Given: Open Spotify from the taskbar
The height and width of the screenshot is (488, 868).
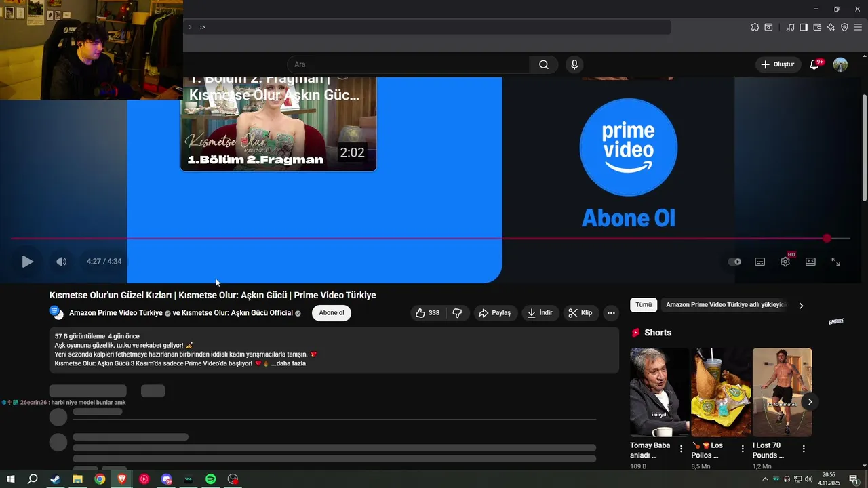Looking at the screenshot, I should [x=211, y=479].
